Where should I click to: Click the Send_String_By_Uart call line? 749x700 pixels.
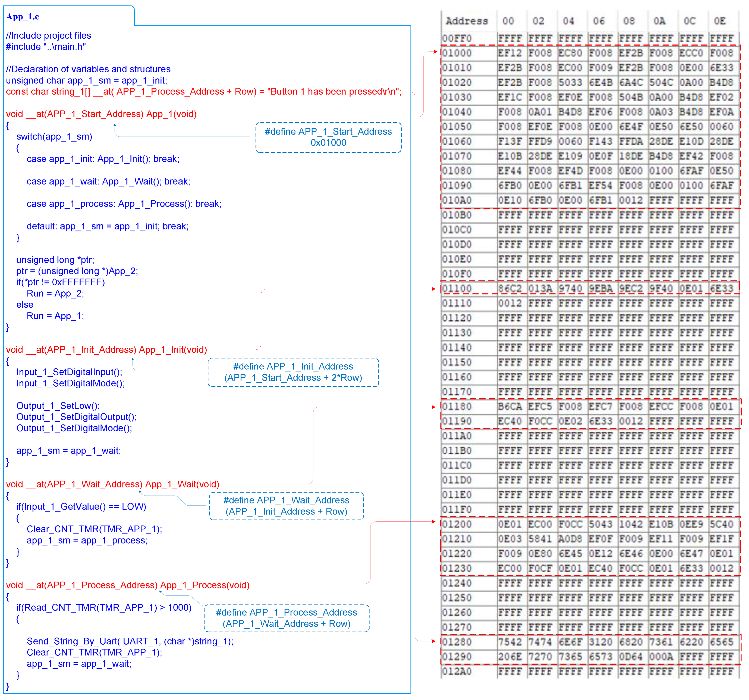click(130, 641)
